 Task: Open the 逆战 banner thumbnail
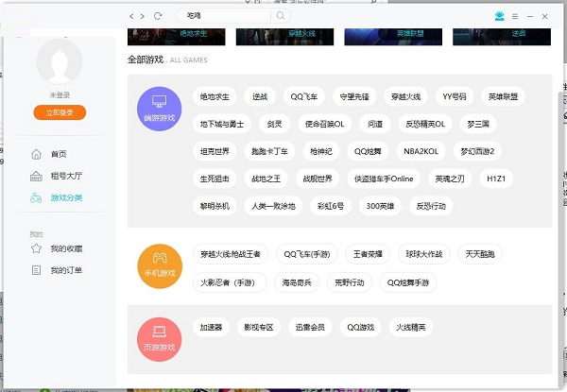point(502,37)
